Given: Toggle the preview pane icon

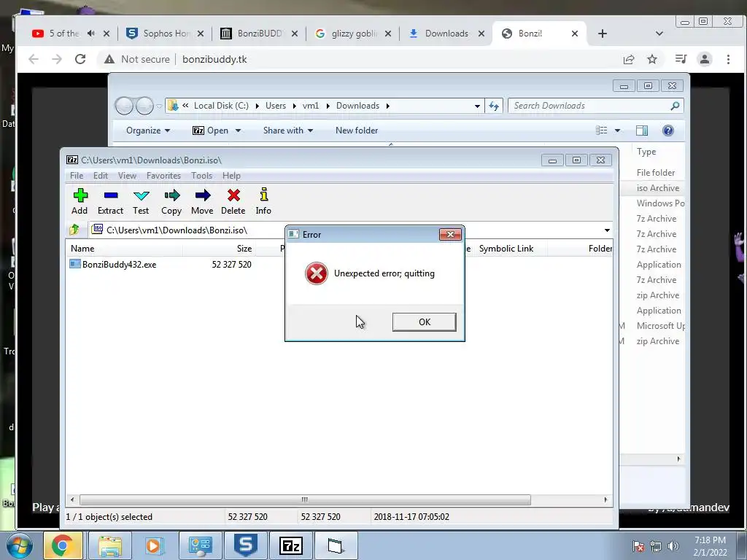Looking at the screenshot, I should pyautogui.click(x=642, y=131).
